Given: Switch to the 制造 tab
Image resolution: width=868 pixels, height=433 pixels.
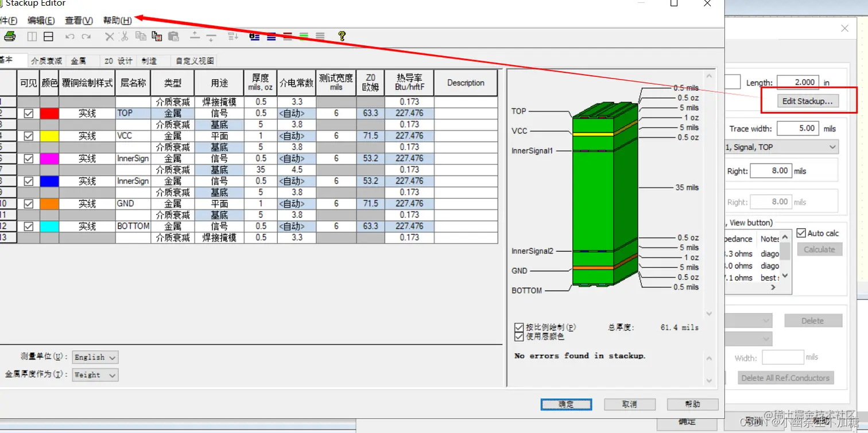Looking at the screenshot, I should (149, 61).
